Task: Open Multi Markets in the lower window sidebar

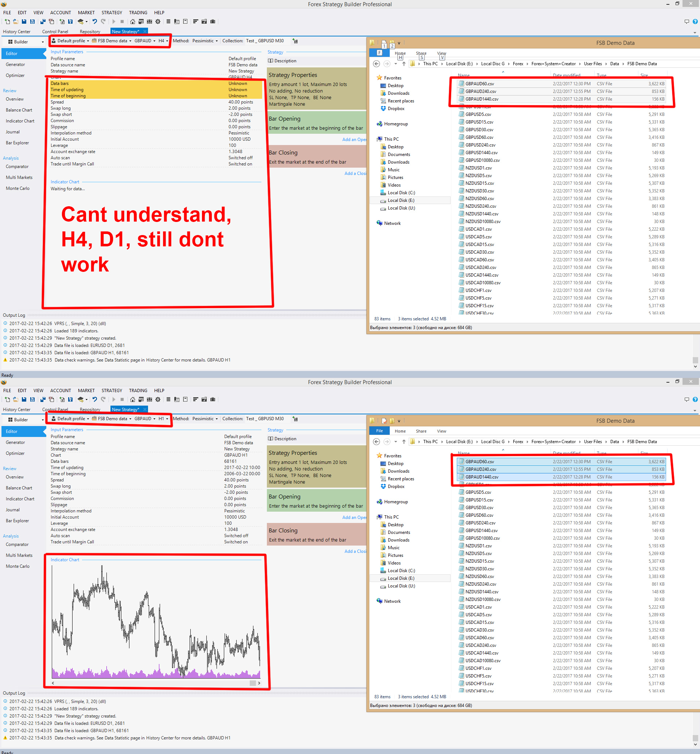Action: 19,555
